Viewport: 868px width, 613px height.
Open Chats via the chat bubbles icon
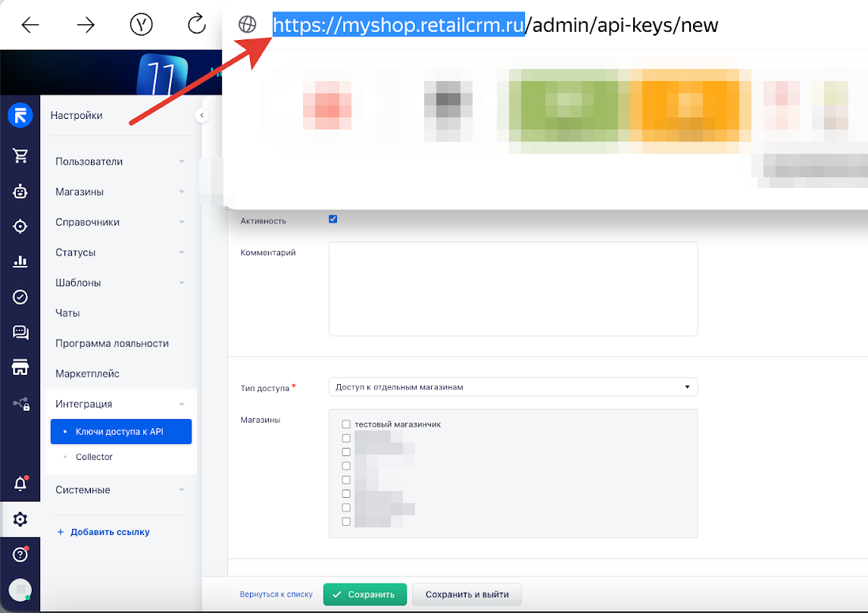pos(20,332)
